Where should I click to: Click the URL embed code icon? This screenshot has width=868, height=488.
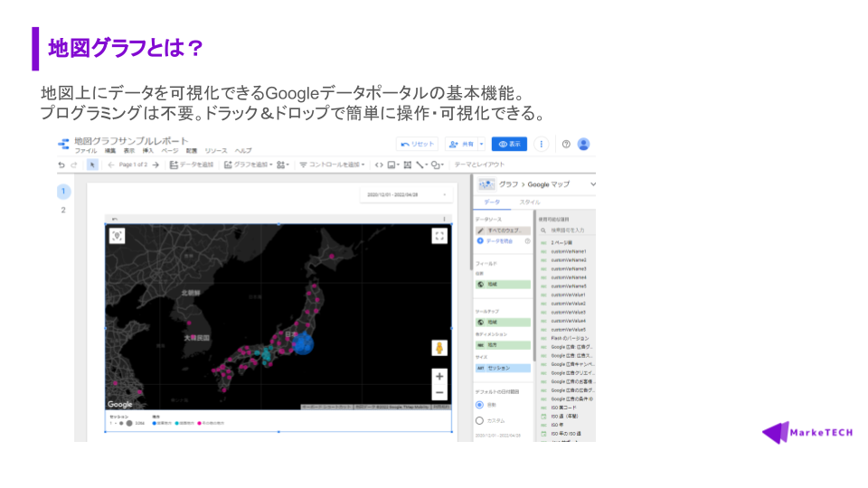(x=379, y=164)
